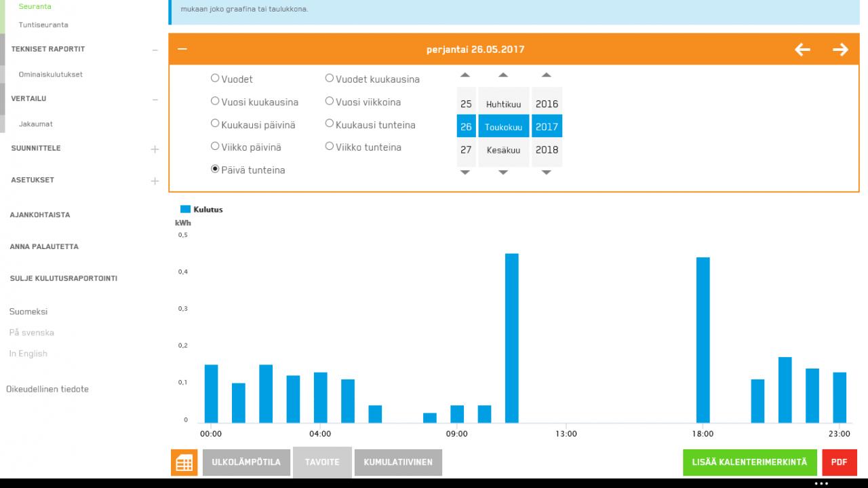
Task: Toggle the Kumulatiivinen button
Action: [398, 462]
